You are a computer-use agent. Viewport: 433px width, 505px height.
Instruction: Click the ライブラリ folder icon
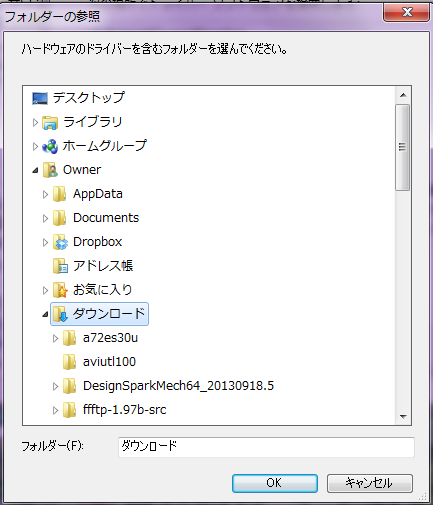point(50,122)
